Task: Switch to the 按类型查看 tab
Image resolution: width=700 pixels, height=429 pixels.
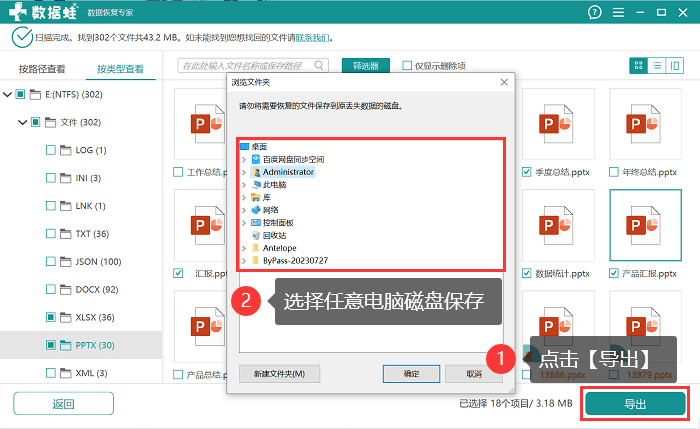Action: [x=121, y=69]
